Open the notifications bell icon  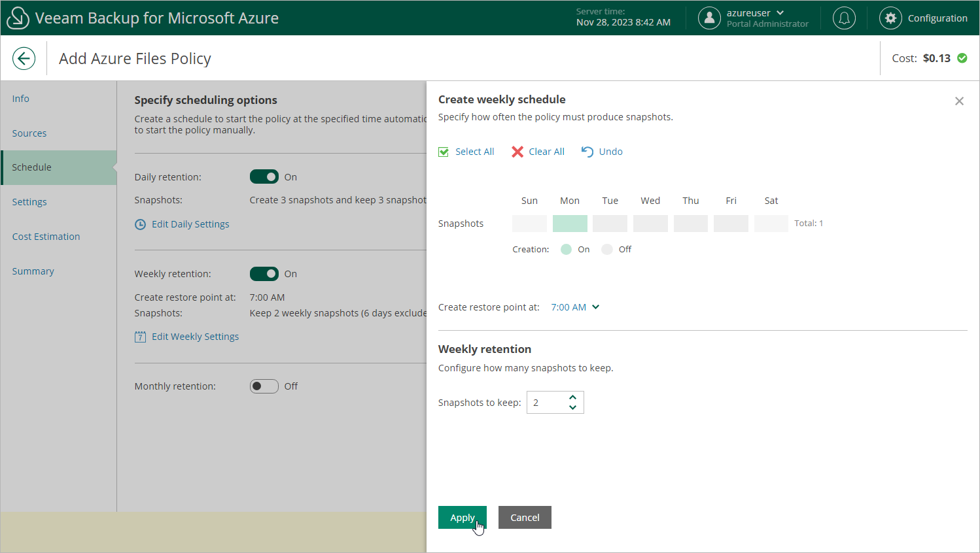[x=844, y=18]
